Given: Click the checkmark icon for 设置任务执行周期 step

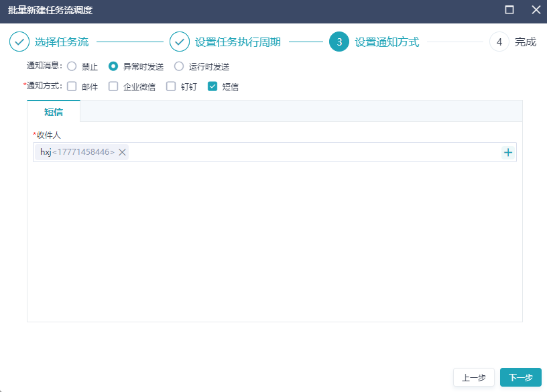Looking at the screenshot, I should pos(180,42).
